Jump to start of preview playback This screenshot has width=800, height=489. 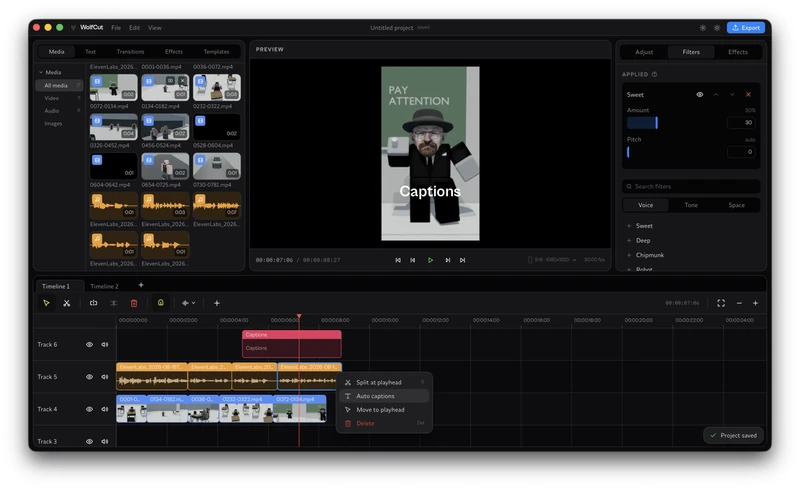click(x=398, y=260)
